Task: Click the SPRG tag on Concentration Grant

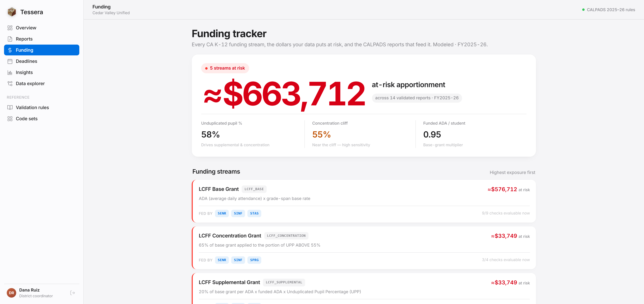Action: (254, 260)
